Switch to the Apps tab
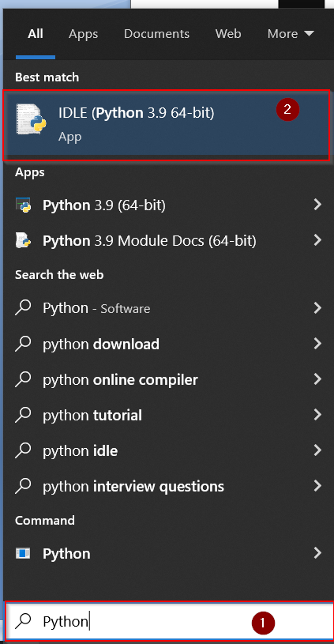Image resolution: width=334 pixels, height=644 pixels. [x=83, y=34]
